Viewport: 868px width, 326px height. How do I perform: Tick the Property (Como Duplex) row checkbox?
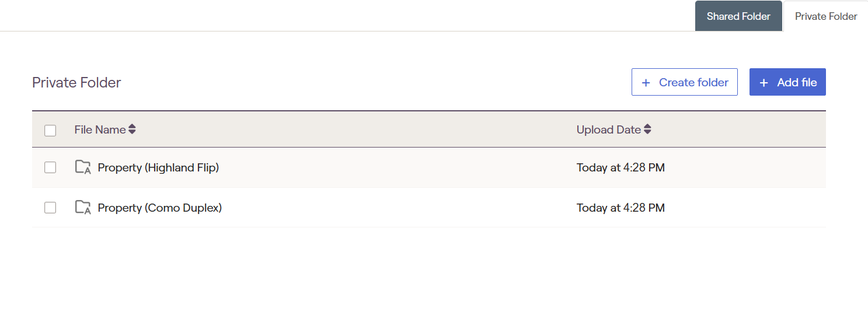click(50, 208)
